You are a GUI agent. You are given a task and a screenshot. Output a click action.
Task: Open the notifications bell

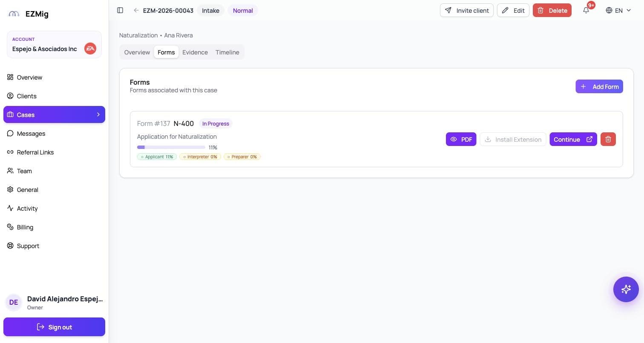[x=586, y=10]
